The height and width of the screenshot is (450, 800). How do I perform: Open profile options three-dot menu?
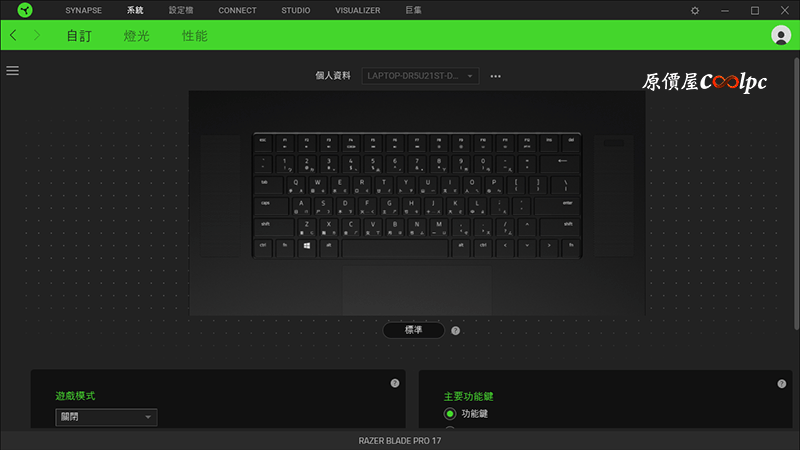pyautogui.click(x=495, y=76)
